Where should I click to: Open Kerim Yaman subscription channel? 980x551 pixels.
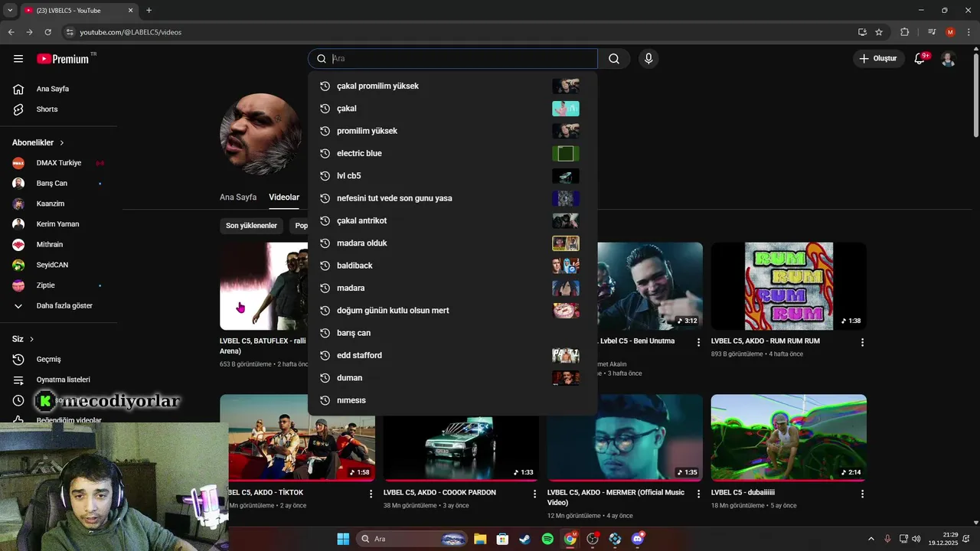coord(58,224)
